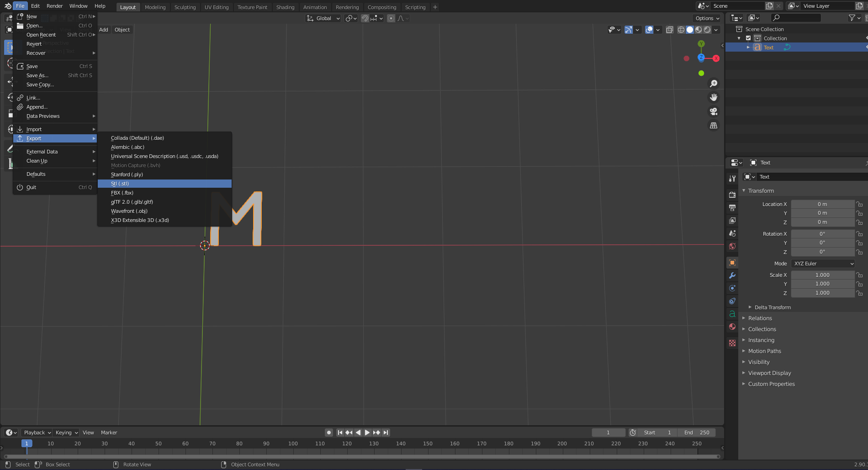Open the Modifier Properties wrench tab
Viewport: 868px width, 470px height.
click(732, 275)
